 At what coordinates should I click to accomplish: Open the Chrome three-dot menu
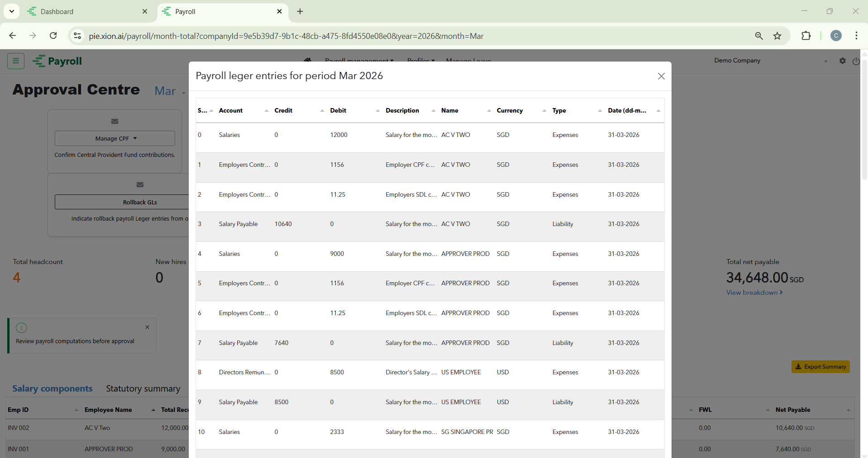click(x=856, y=36)
